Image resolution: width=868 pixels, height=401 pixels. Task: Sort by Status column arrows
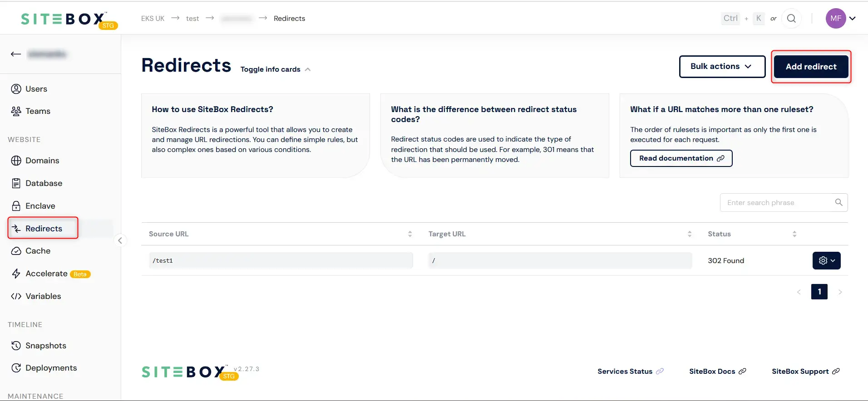pyautogui.click(x=794, y=234)
